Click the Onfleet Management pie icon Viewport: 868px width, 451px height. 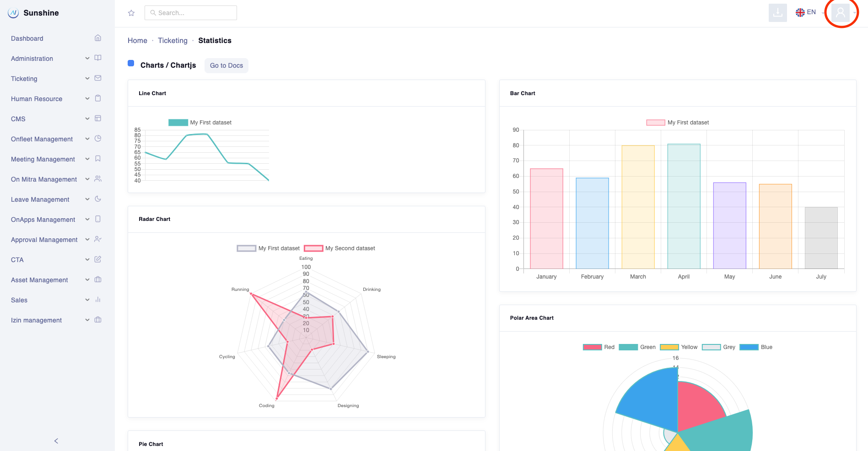point(98,139)
